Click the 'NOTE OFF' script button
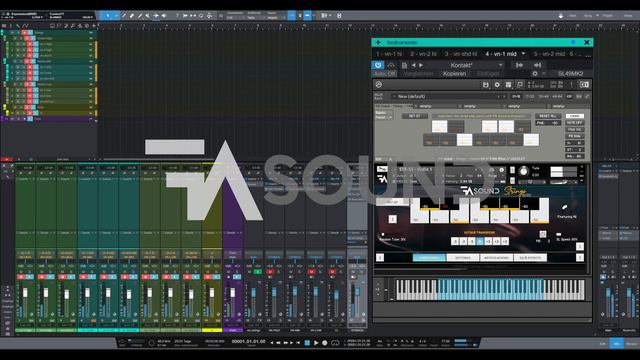 (x=575, y=123)
